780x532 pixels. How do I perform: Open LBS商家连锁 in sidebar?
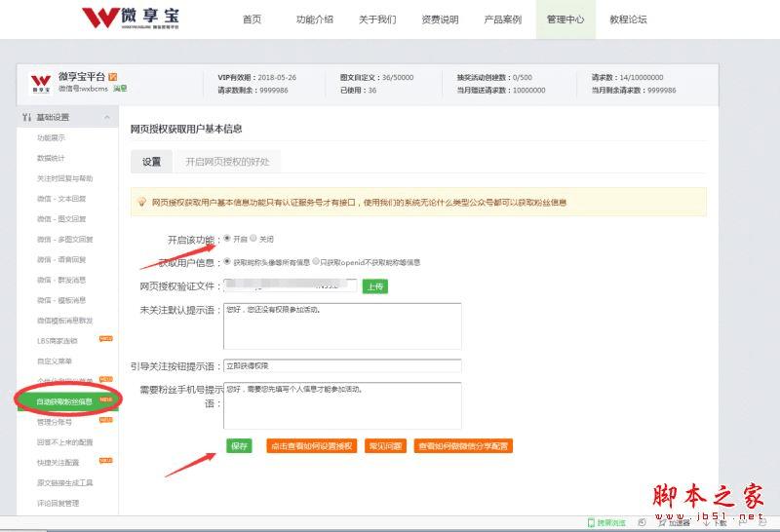pyautogui.click(x=58, y=341)
